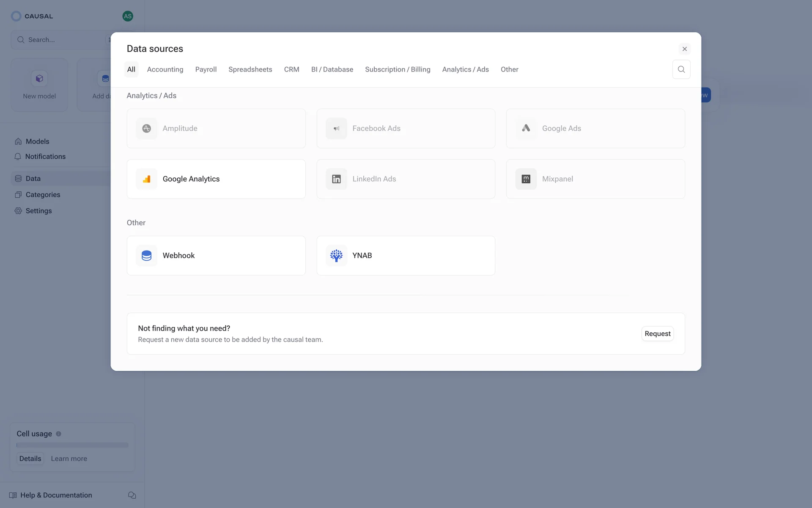Select the Google Analytics data source
The width and height of the screenshot is (812, 508).
tap(216, 179)
